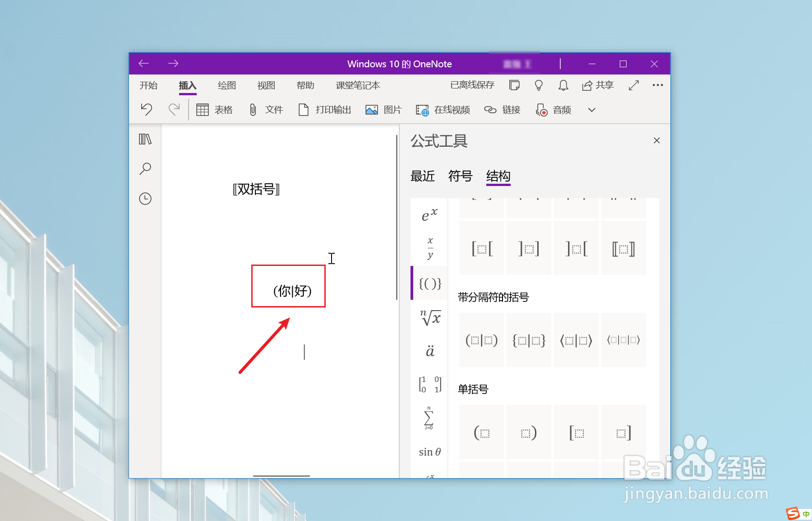Insert parentheses with separator (□|□)

[x=482, y=340]
